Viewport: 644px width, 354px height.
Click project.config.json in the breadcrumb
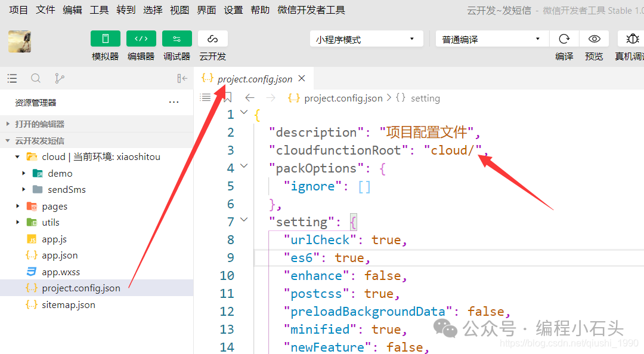343,98
